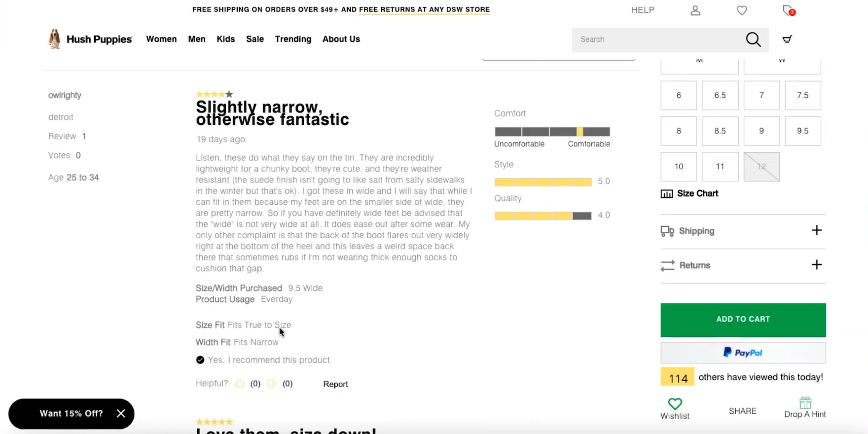
Task: Open the deals tag icon with badge
Action: click(788, 10)
